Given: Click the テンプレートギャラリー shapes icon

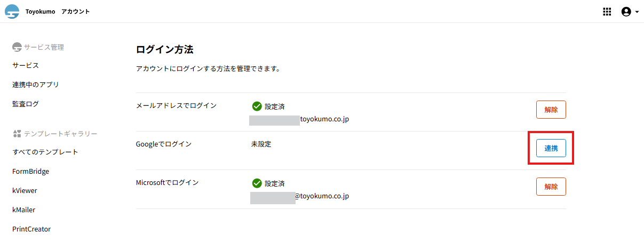Looking at the screenshot, I should click(17, 134).
